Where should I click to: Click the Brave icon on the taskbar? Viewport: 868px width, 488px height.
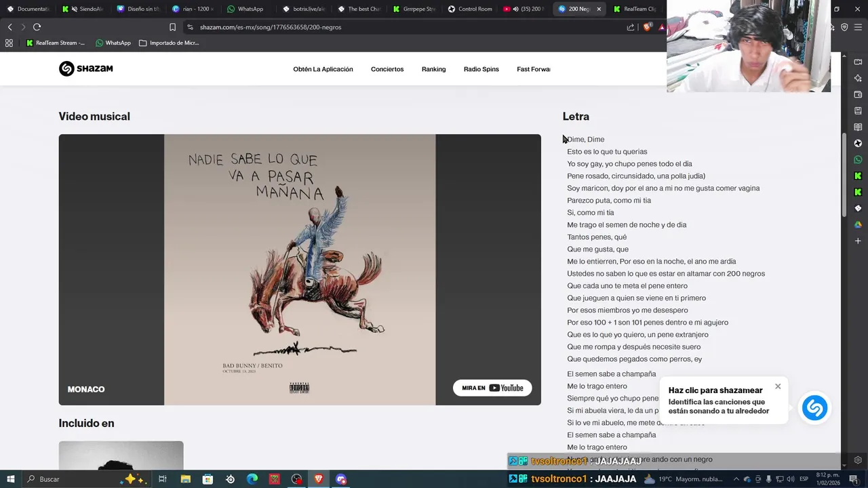tap(319, 479)
